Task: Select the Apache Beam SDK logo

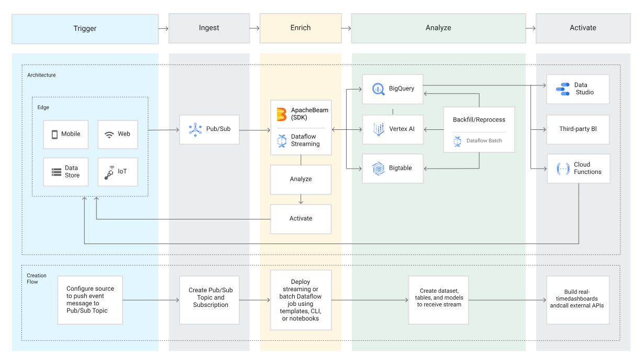Action: pos(281,114)
